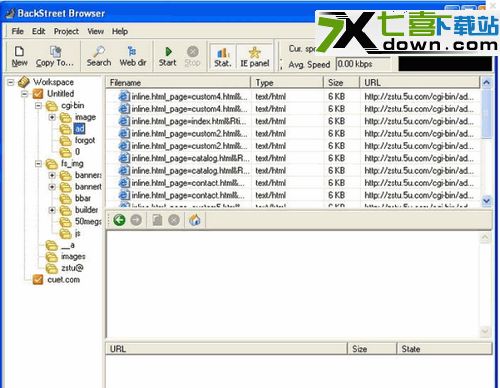
Task: Collapse the cgi-bin folder node
Action: [x=39, y=106]
